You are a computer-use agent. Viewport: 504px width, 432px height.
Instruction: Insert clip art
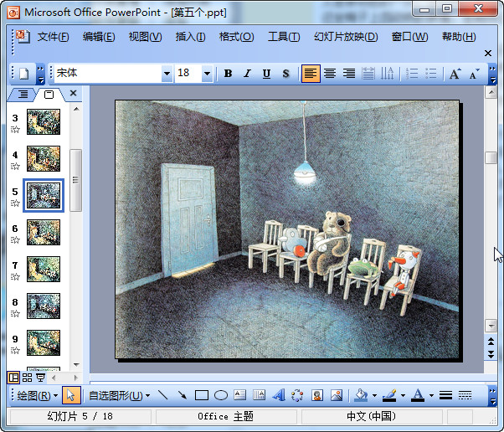click(x=317, y=395)
